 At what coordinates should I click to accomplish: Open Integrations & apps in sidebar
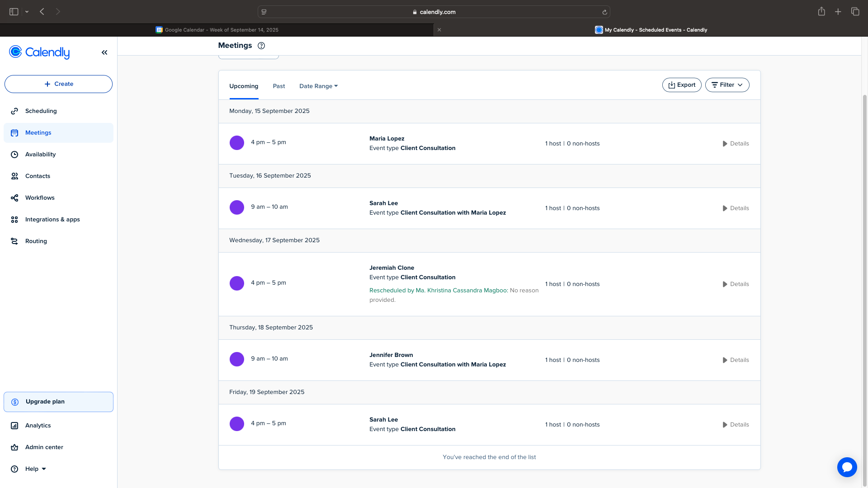point(52,220)
